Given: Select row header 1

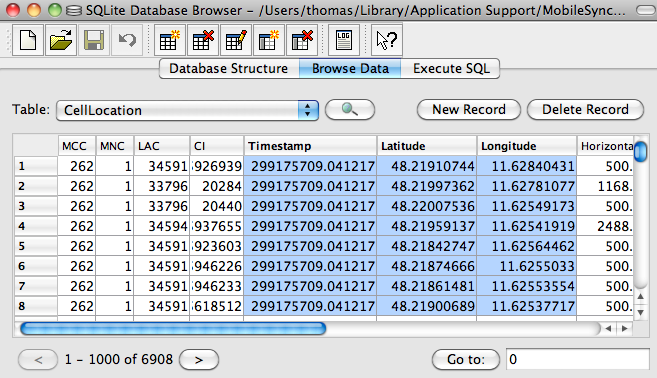Looking at the screenshot, I should (x=36, y=166).
